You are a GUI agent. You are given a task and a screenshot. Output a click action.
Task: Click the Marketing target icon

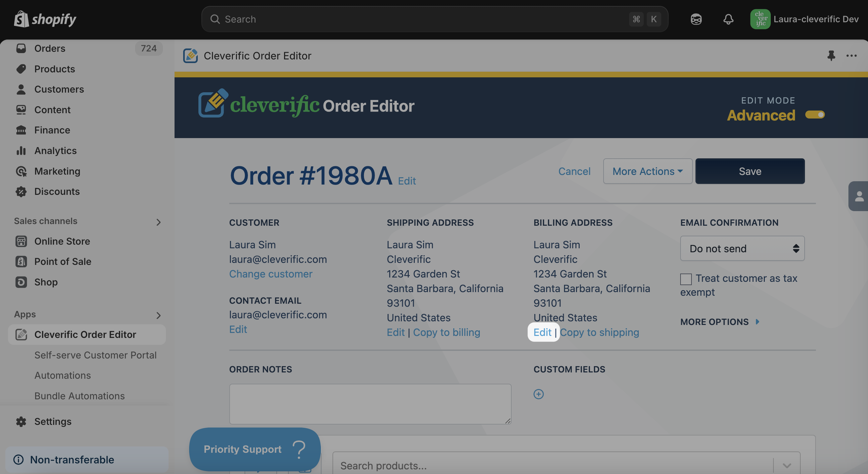(21, 171)
